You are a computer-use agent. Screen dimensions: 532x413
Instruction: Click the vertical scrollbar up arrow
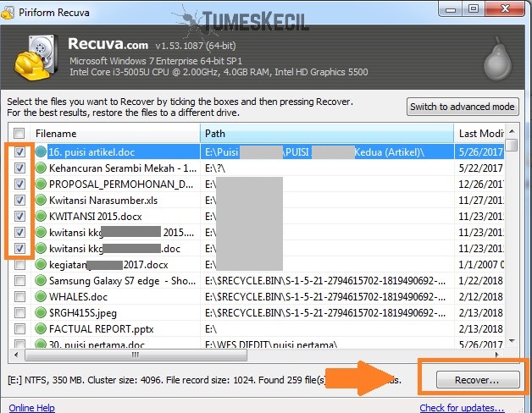pos(512,131)
